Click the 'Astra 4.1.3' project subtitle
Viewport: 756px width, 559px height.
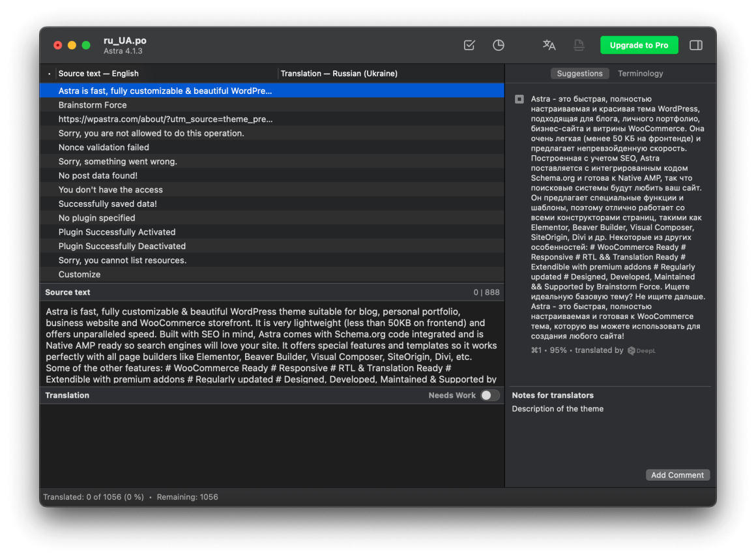tap(123, 51)
